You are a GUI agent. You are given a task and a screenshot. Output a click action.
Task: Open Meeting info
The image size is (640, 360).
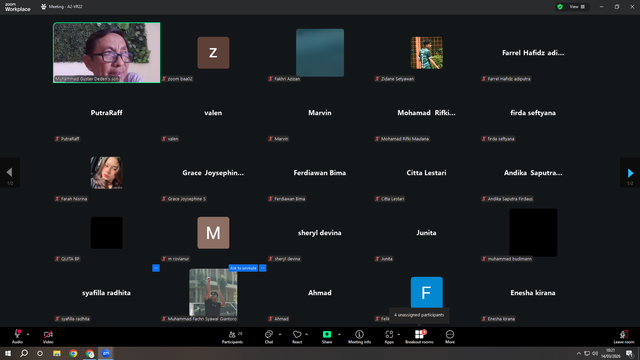(360, 336)
